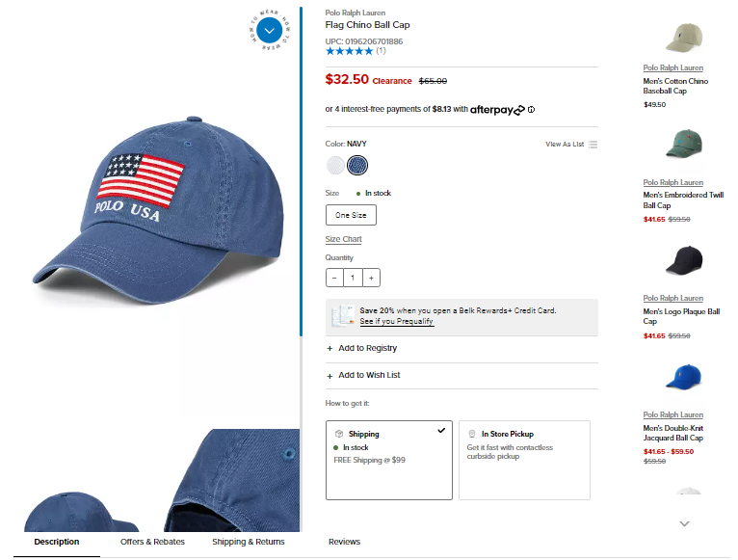This screenshot has height=560, width=738.
Task: Open the Size Chart link
Action: tap(344, 239)
